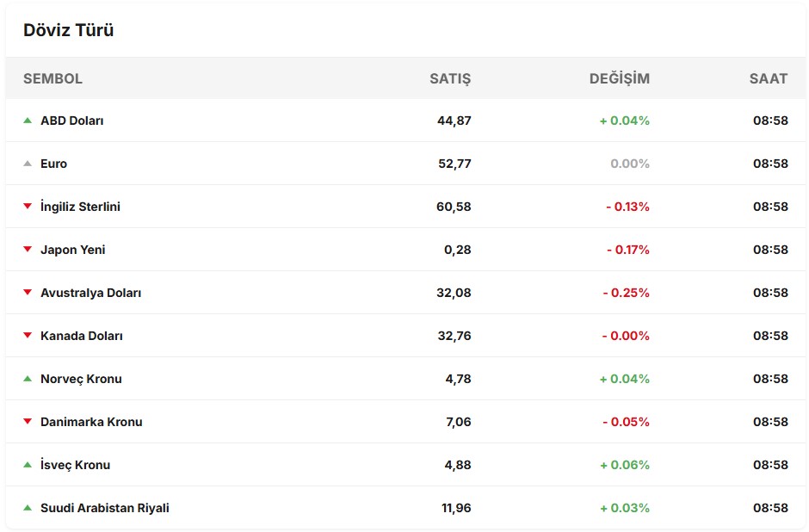Click the SEMBOL column header
The width and height of the screenshot is (809, 532).
click(52, 78)
